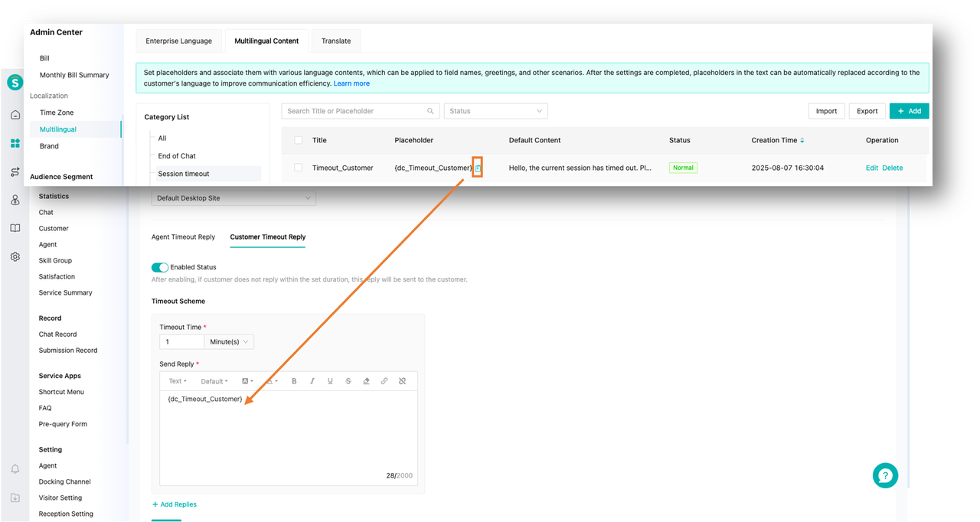Click the Normal status tag
Screen dimensions: 980x522
[683, 168]
